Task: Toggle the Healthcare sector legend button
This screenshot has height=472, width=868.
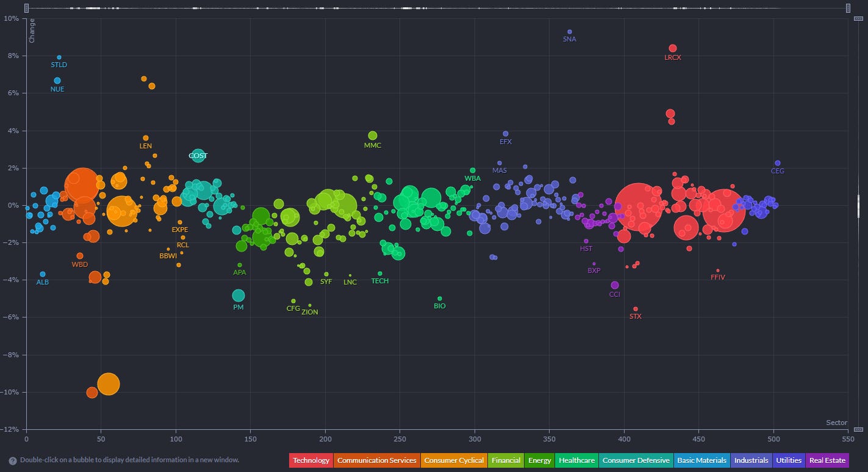Action: pos(576,460)
